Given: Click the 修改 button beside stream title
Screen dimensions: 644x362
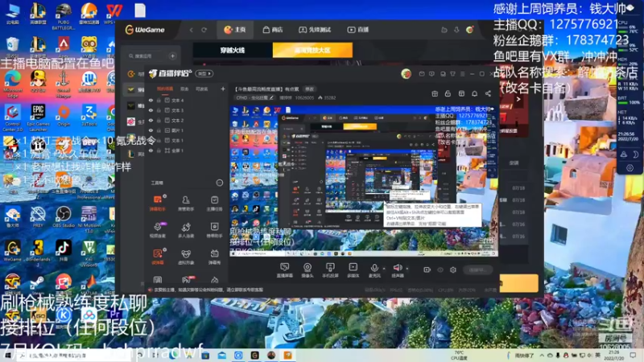Looking at the screenshot, I should click(309, 89).
